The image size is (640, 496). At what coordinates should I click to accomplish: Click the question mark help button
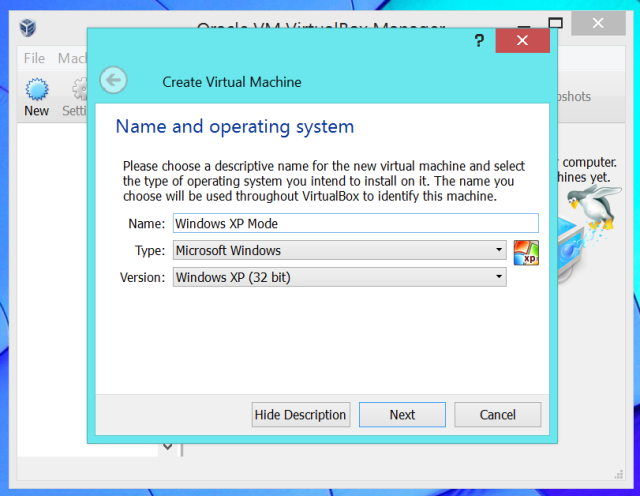click(x=479, y=40)
